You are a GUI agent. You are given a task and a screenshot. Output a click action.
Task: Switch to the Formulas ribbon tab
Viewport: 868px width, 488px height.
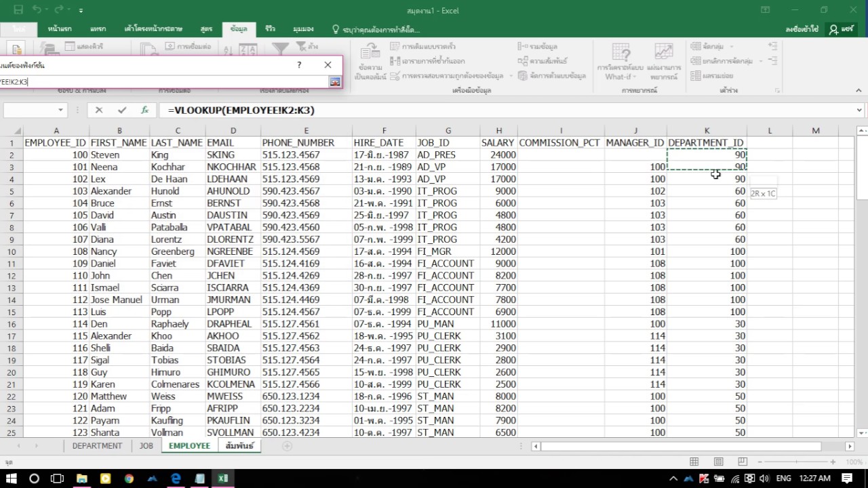[x=206, y=29]
